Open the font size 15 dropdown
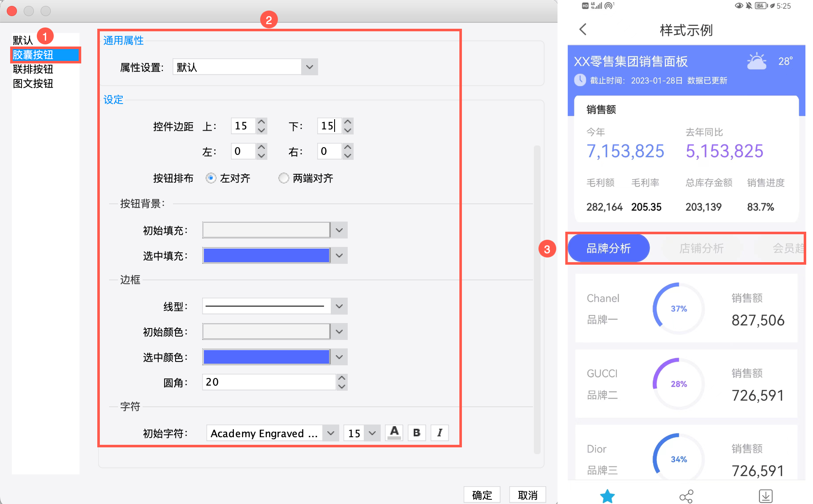The image size is (813, 504). [x=372, y=433]
